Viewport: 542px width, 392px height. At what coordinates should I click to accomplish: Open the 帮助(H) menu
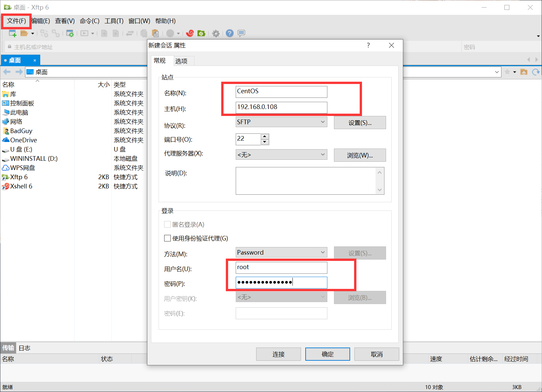(x=166, y=21)
